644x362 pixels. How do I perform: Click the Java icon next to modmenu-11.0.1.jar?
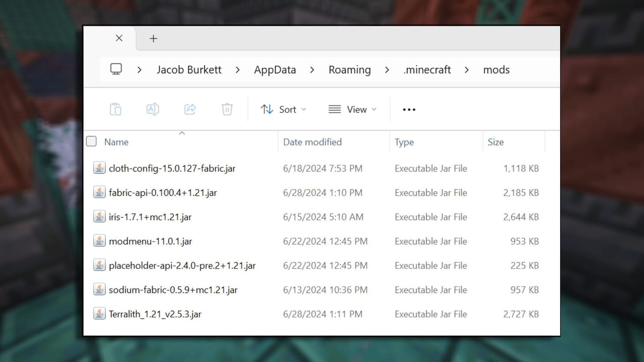pyautogui.click(x=99, y=241)
